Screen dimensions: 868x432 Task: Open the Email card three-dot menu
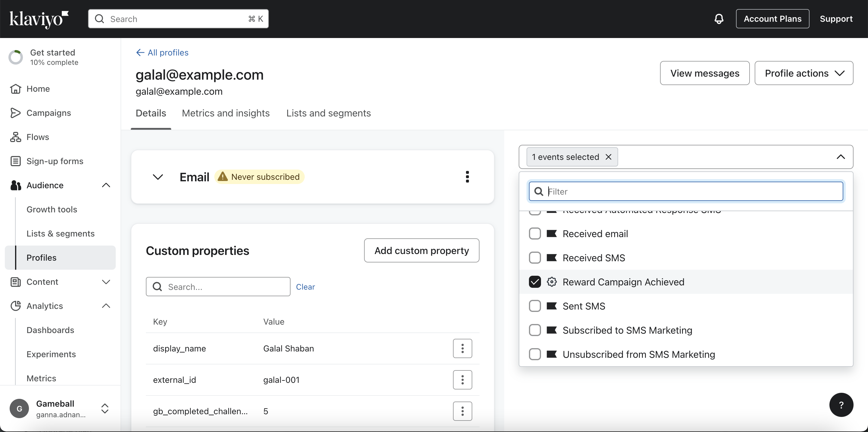pos(467,177)
